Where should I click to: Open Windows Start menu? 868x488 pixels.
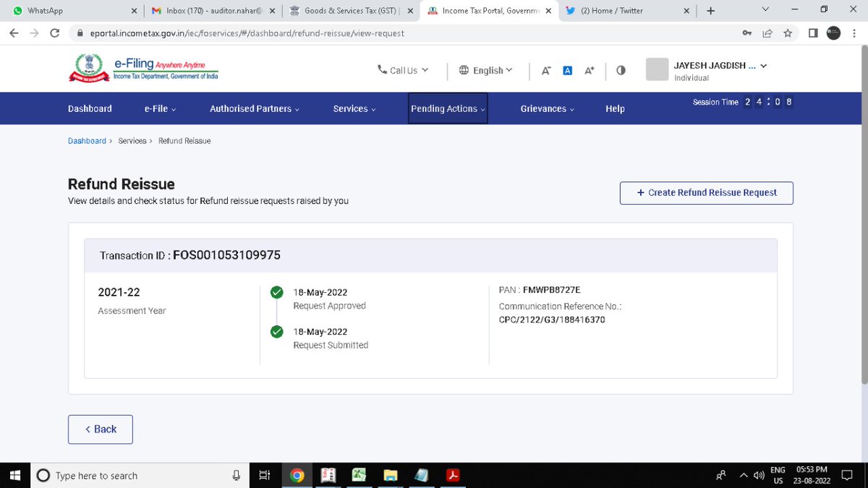[16, 476]
